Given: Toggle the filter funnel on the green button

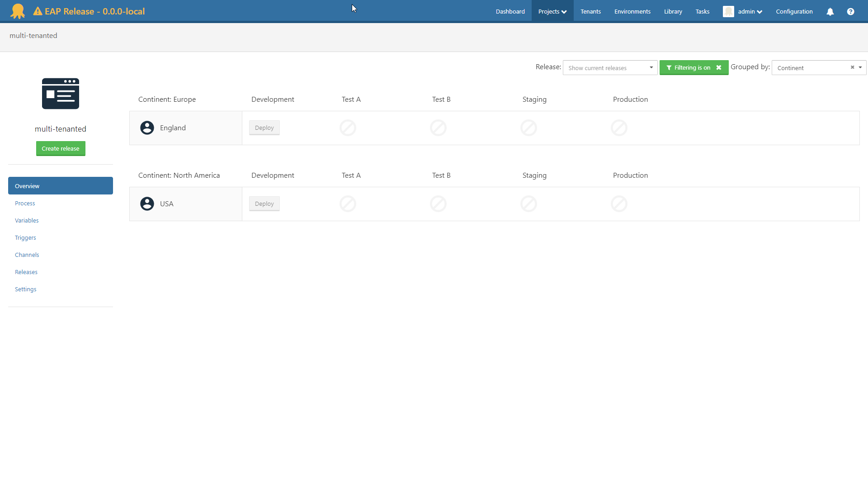Looking at the screenshot, I should point(670,67).
